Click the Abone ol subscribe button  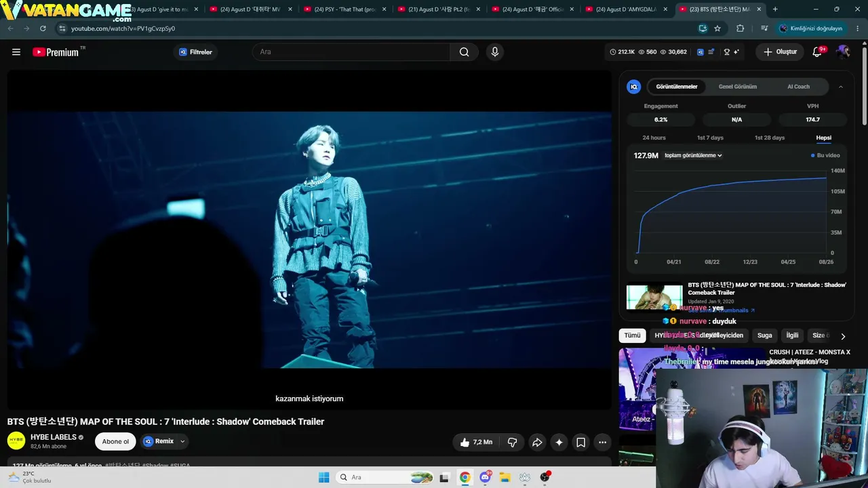pyautogui.click(x=115, y=442)
